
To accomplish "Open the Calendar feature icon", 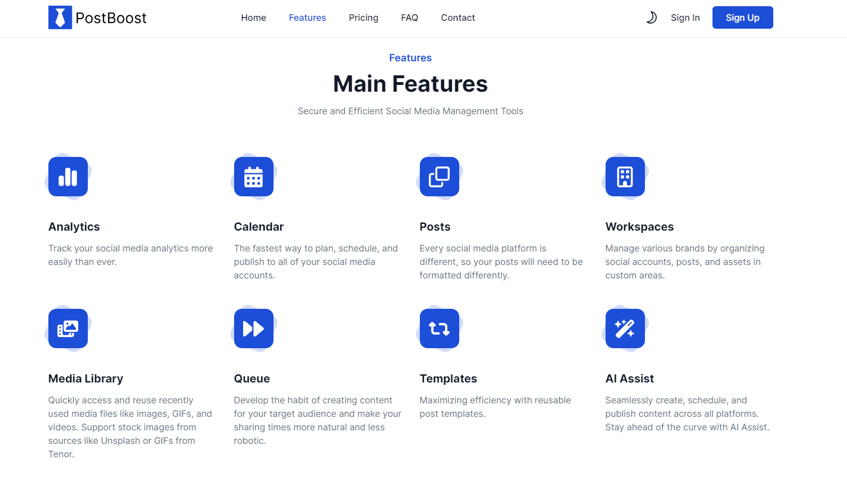I will pyautogui.click(x=253, y=177).
